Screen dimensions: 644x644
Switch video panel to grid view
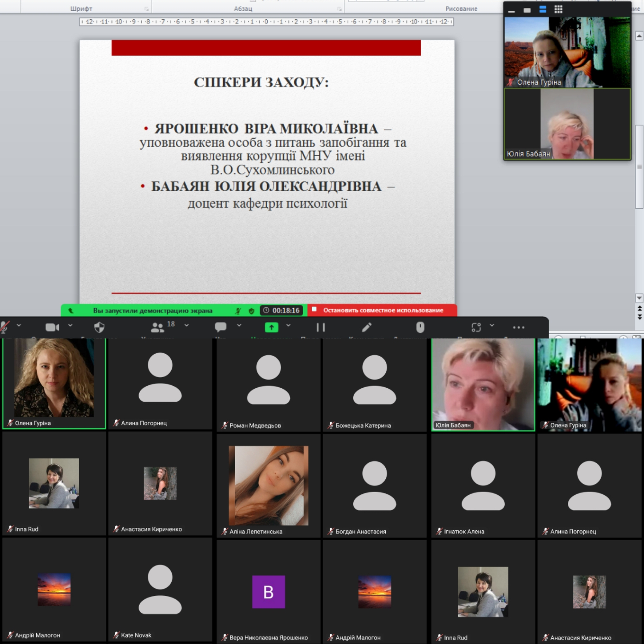[558, 9]
